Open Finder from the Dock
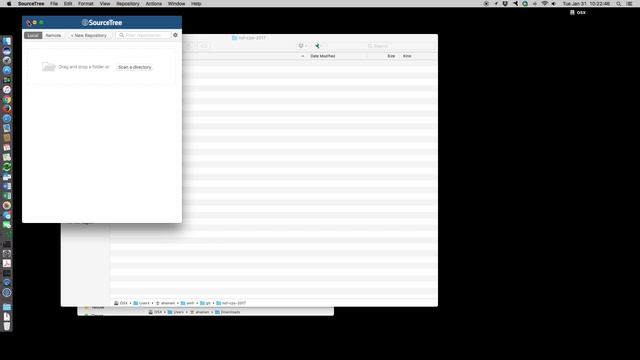Viewport: 640px width, 360px height. (x=7, y=41)
